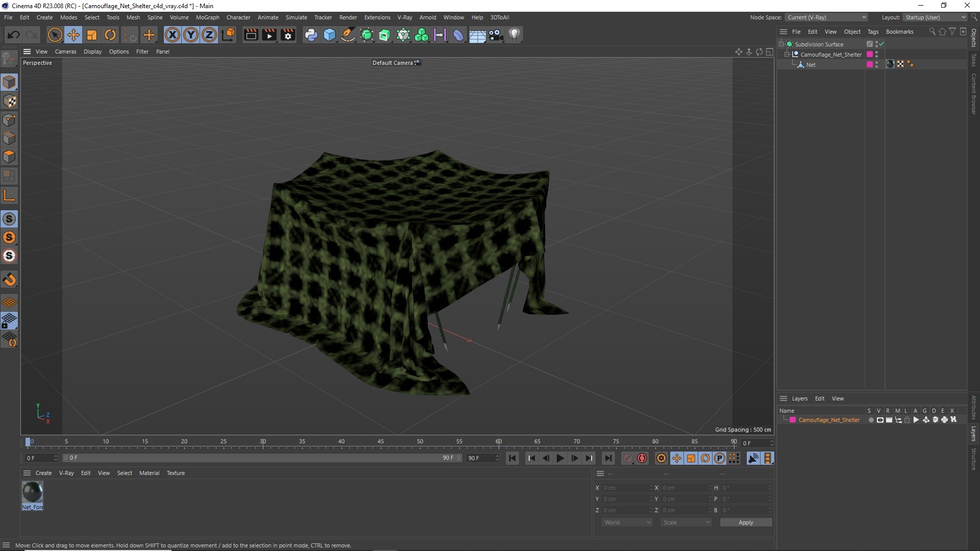Click Render to Picture Viewer icon
The width and height of the screenshot is (980, 551).
coord(269,35)
